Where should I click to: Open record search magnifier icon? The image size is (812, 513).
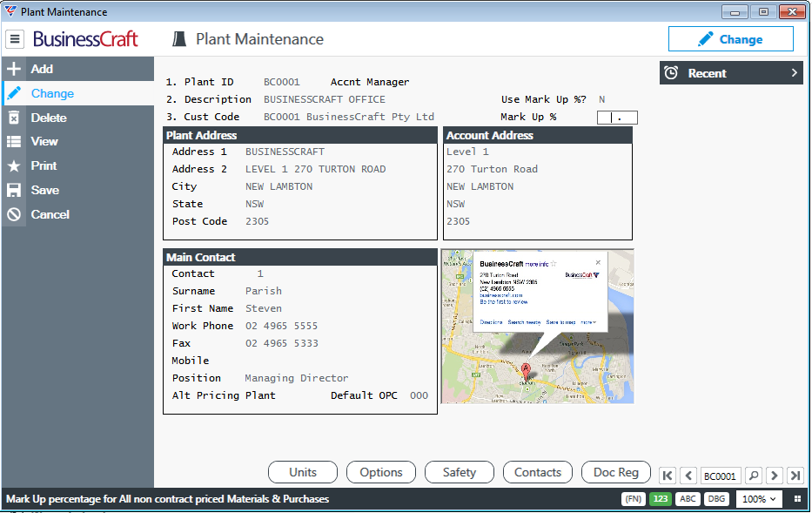pos(754,476)
